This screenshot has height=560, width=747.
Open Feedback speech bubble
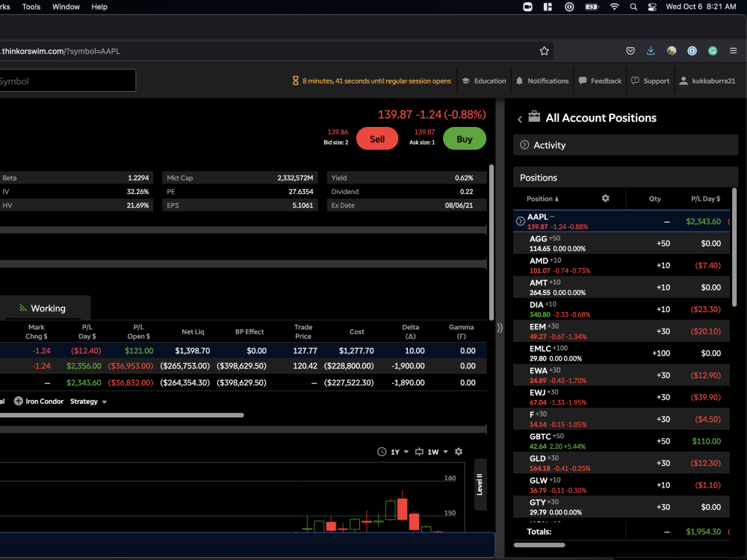point(601,81)
